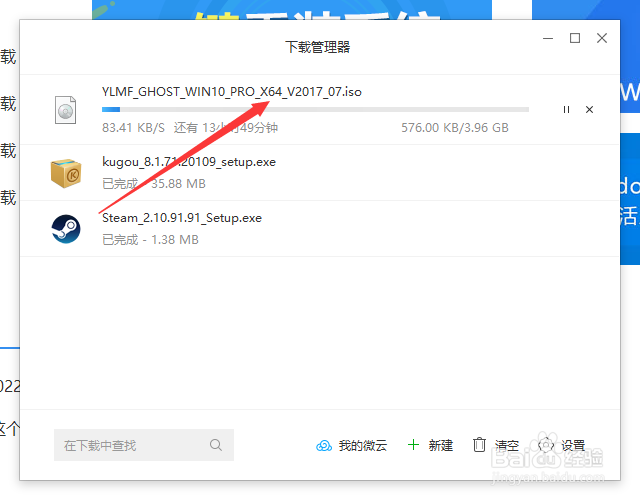Open download 设置 settings
640x500 pixels.
pyautogui.click(x=562, y=445)
